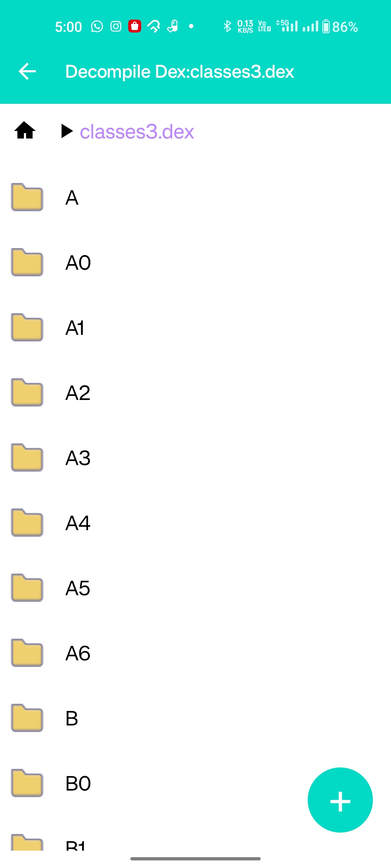Open the partially visible B1 folder
391x868 pixels.
pyautogui.click(x=195, y=842)
